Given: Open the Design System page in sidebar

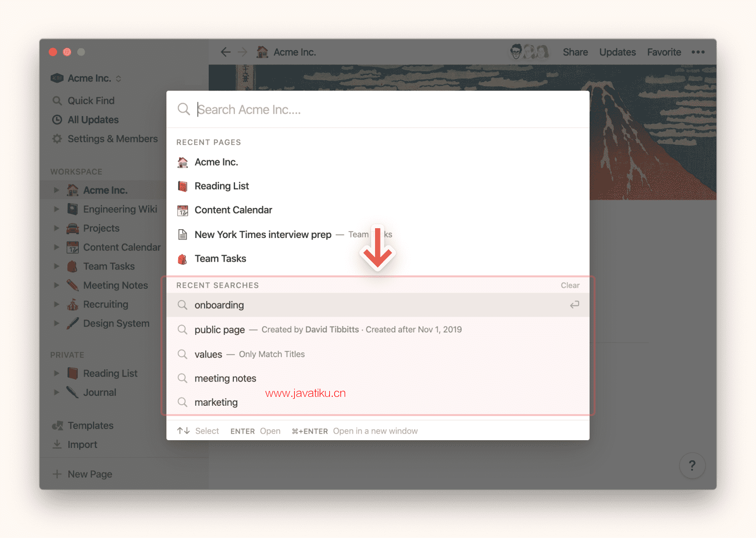Looking at the screenshot, I should (x=116, y=323).
